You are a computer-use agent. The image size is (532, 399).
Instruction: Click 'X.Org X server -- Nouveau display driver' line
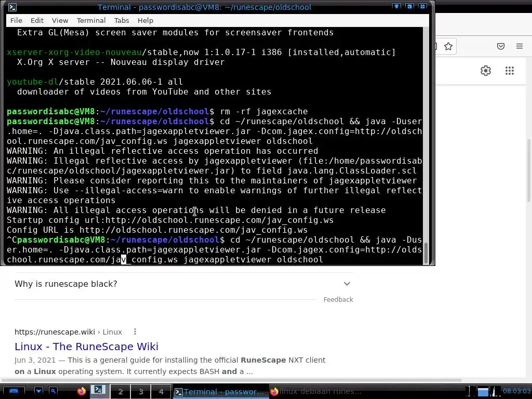tap(121, 62)
